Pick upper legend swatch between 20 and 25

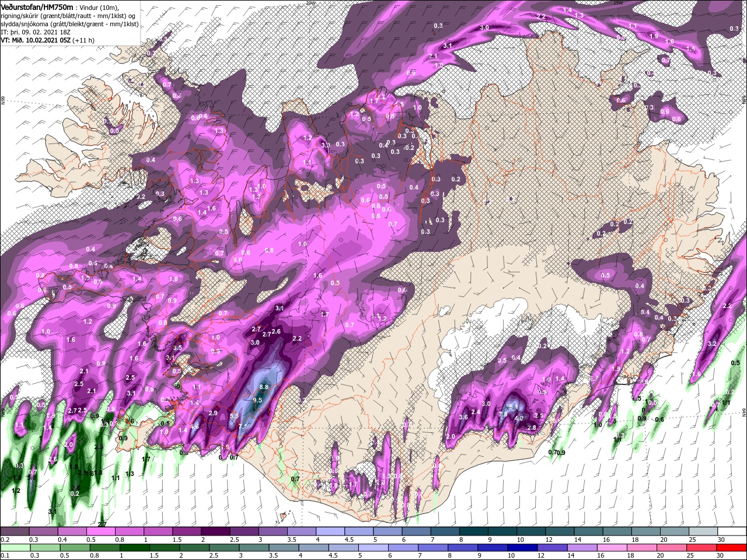(674, 531)
